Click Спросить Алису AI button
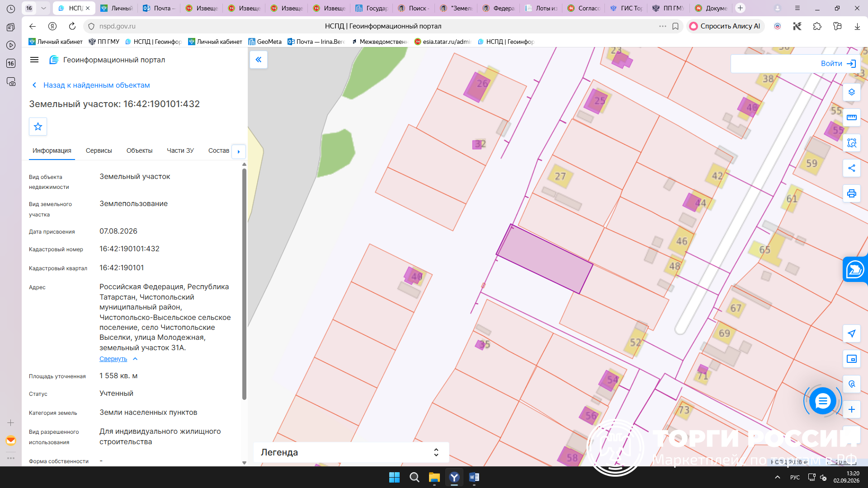The height and width of the screenshot is (488, 868). click(x=725, y=26)
